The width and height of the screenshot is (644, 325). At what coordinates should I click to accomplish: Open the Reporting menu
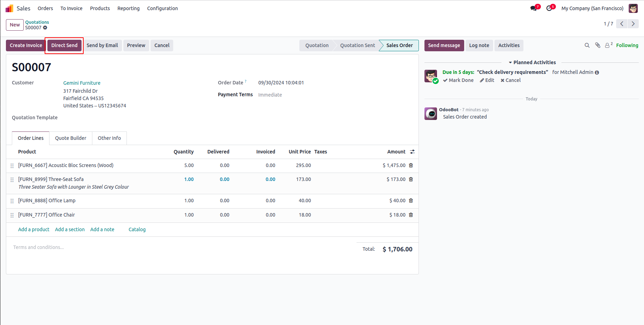coord(129,8)
